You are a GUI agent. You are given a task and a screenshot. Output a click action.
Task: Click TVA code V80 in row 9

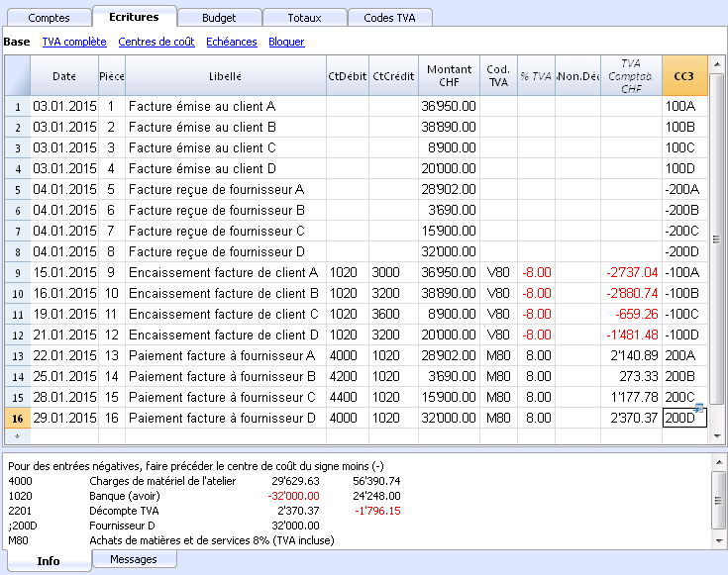(x=498, y=272)
